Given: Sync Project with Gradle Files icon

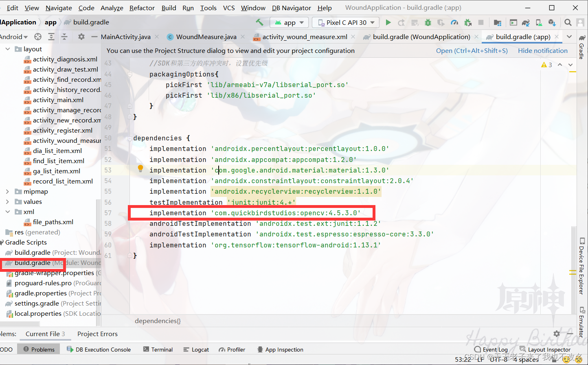Looking at the screenshot, I should [x=526, y=22].
